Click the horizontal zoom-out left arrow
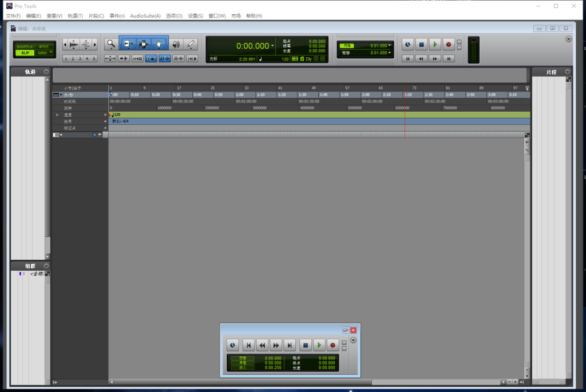The image size is (586, 392). click(x=65, y=45)
